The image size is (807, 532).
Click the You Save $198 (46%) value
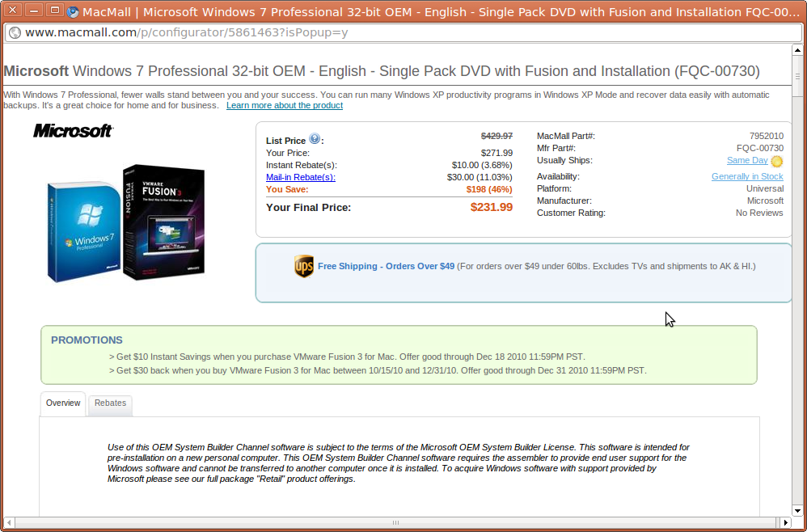pyautogui.click(x=489, y=190)
